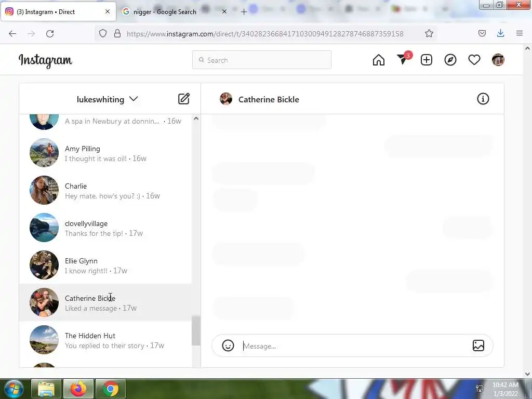Compose a new message pencil icon
Image resolution: width=532 pixels, height=399 pixels.
[x=183, y=99]
